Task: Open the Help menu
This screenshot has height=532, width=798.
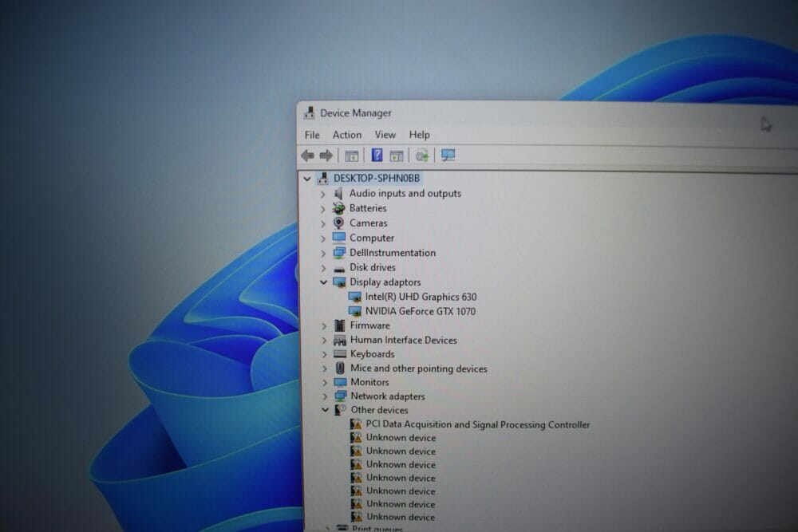Action: [x=420, y=135]
